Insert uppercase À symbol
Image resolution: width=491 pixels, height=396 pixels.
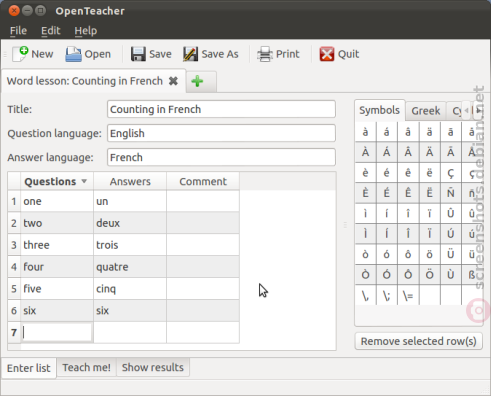[365, 152]
